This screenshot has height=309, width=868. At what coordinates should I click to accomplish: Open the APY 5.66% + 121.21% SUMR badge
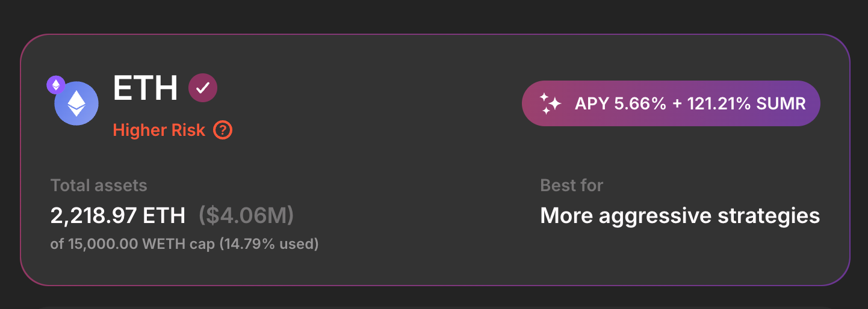click(x=671, y=103)
